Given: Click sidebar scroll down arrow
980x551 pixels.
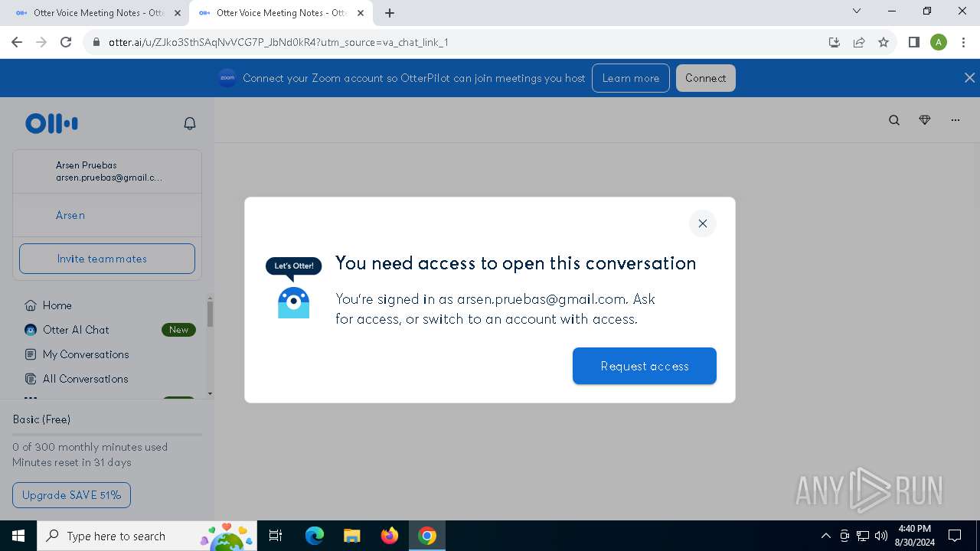Looking at the screenshot, I should (210, 393).
